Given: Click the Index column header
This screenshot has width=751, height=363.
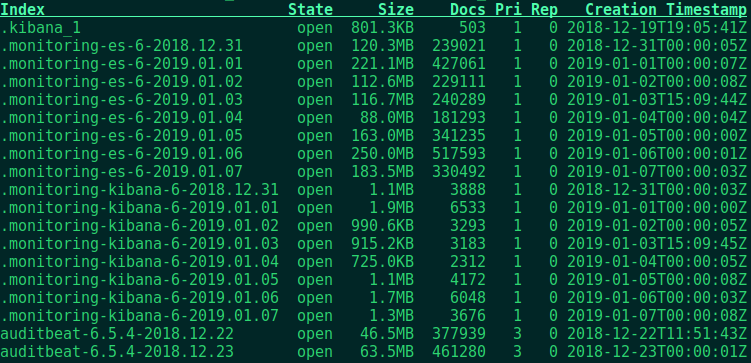Looking at the screenshot, I should coord(23,10).
